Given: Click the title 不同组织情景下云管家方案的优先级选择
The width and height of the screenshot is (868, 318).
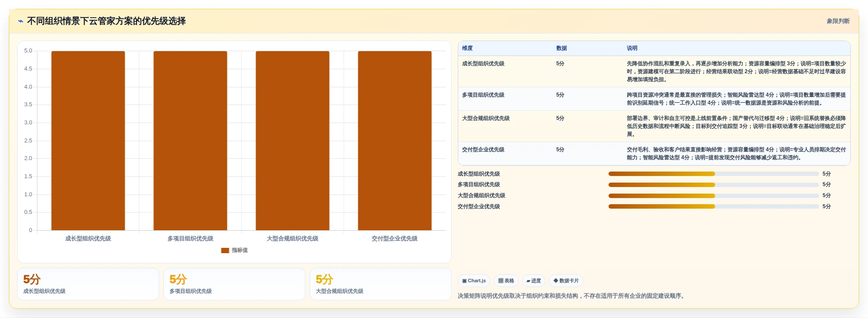Looking at the screenshot, I should click(107, 21).
